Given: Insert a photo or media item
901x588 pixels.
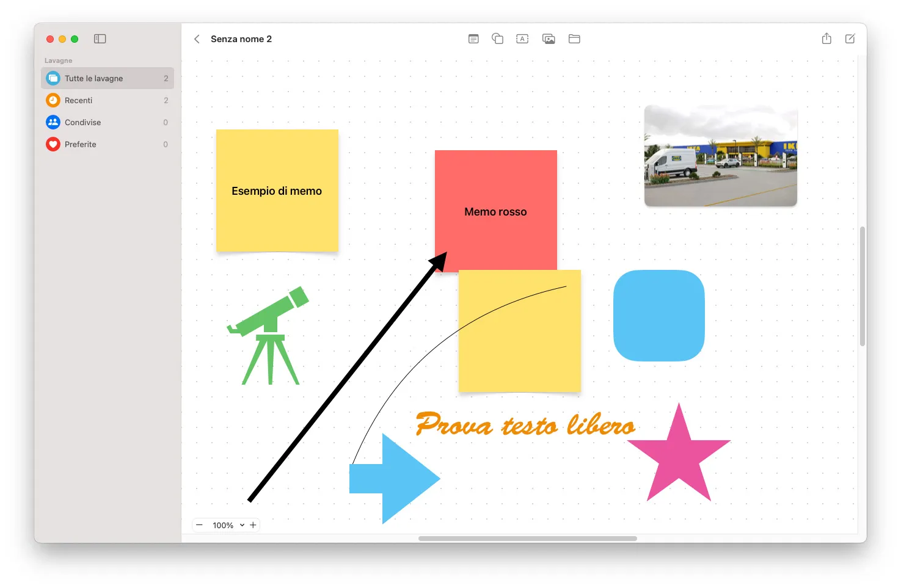Looking at the screenshot, I should click(x=549, y=38).
